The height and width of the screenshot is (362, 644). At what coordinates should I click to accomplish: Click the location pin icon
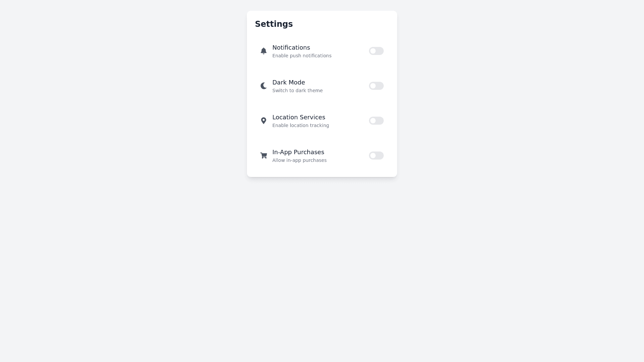click(264, 121)
